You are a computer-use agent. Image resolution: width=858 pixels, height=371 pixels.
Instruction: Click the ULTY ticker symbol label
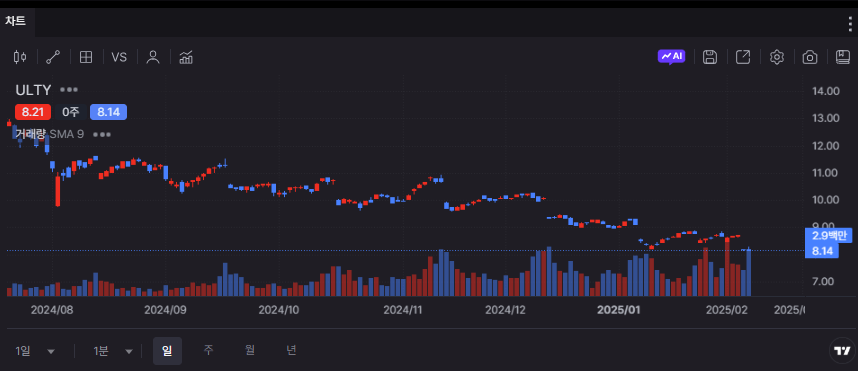33,90
